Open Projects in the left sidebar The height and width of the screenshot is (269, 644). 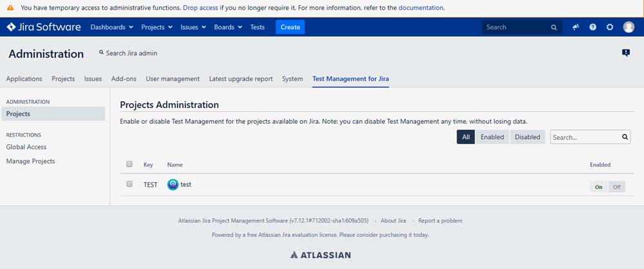(53, 114)
